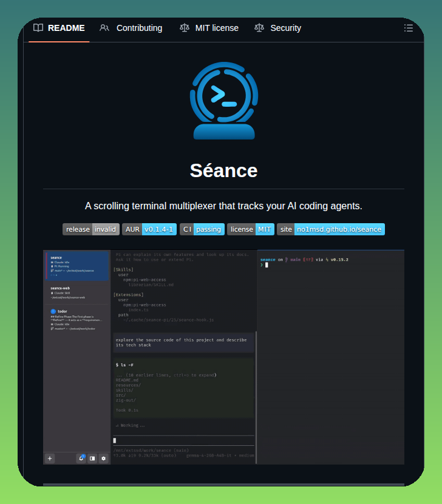Click the '$ ls -F' command line
This screenshot has width=442, height=504.
(x=124, y=365)
